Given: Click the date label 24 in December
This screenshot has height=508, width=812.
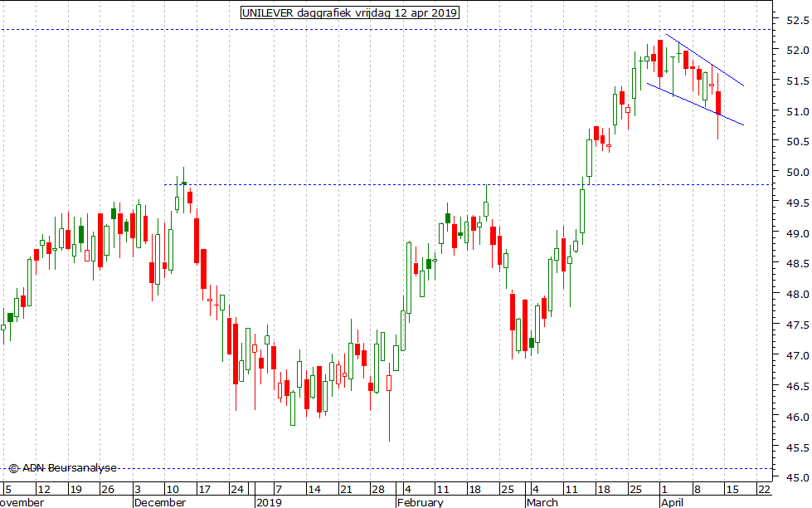Looking at the screenshot, I should [237, 490].
